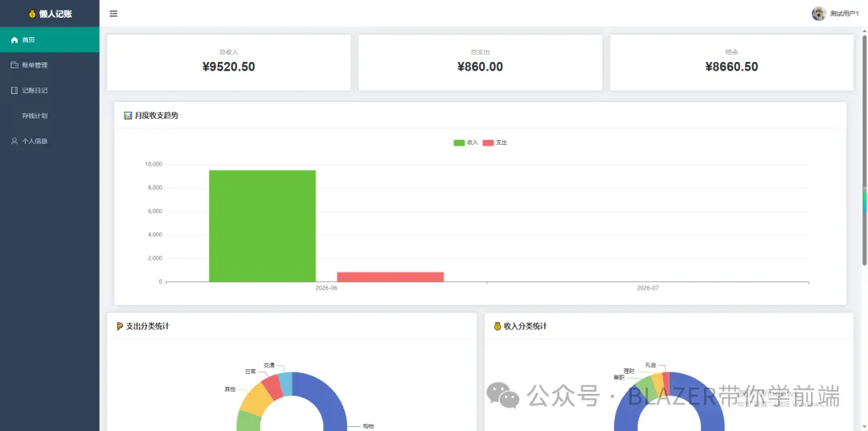Click the 6,000 y-axis label
Viewport: 868px width, 431px height.
pyautogui.click(x=155, y=211)
